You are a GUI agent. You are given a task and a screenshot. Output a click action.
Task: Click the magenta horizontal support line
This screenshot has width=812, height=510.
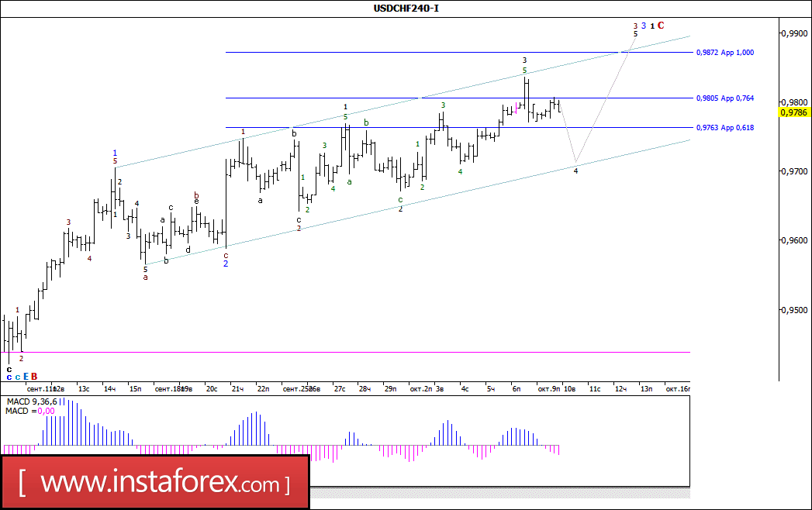coord(345,352)
